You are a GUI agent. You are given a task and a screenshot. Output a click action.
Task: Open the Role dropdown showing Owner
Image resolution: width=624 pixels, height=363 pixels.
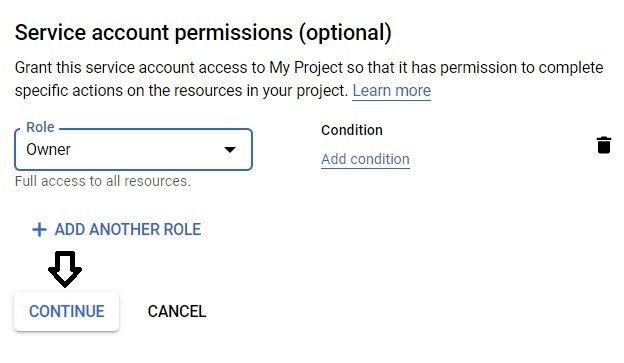click(x=133, y=149)
